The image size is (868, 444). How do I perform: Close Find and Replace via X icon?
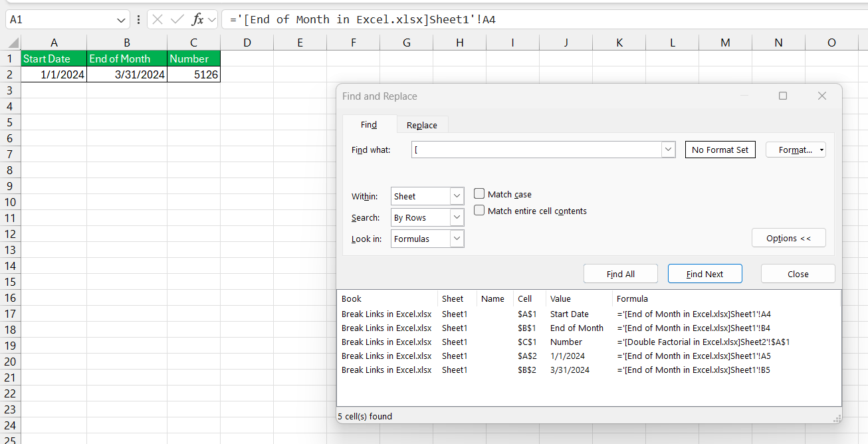pos(822,96)
